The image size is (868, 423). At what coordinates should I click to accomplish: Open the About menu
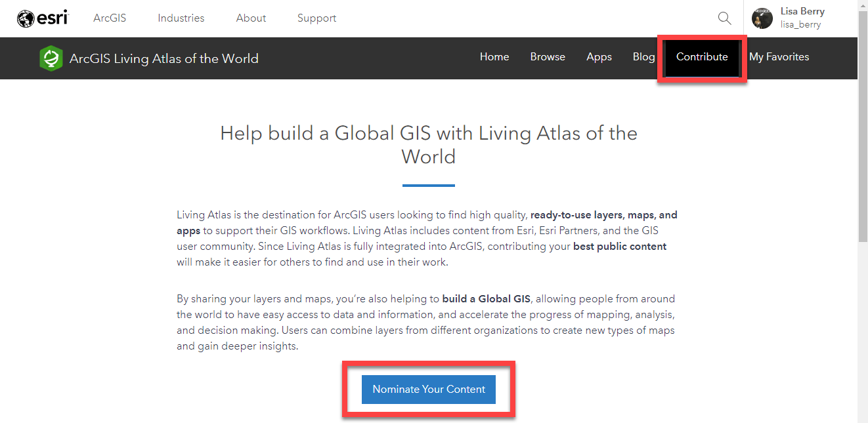(x=251, y=18)
